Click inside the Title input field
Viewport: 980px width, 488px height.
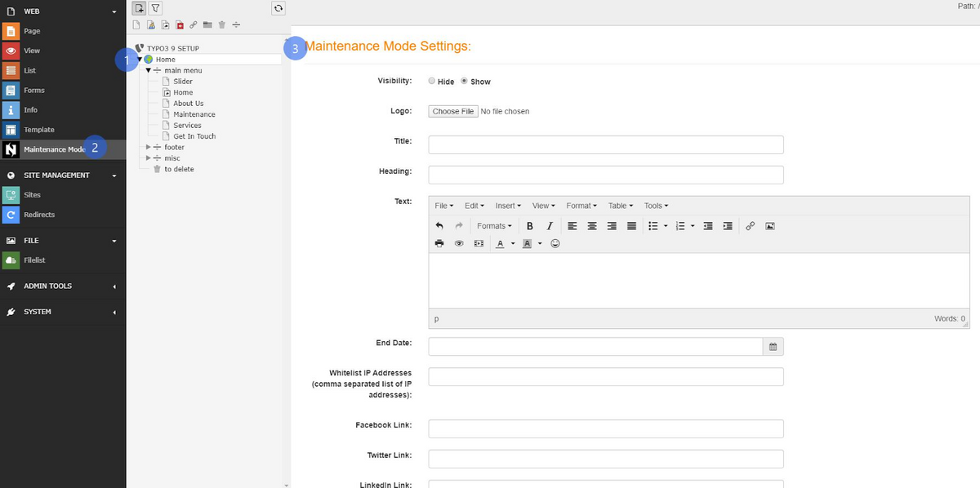pos(604,144)
